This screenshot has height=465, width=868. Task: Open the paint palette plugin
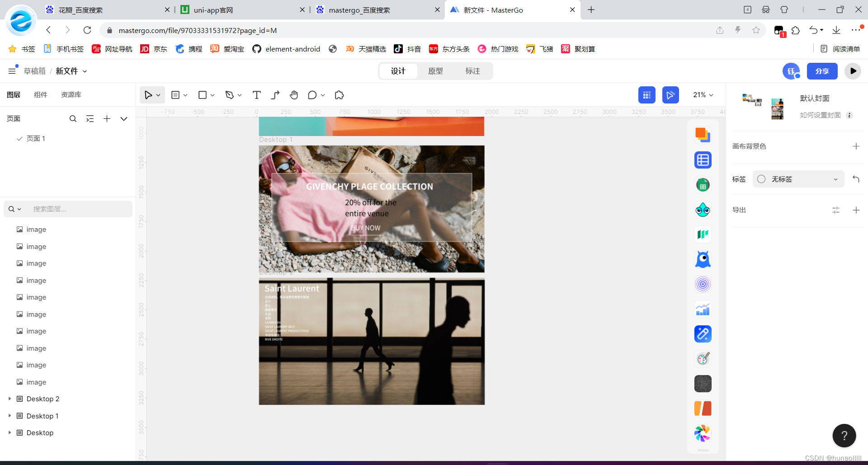click(703, 359)
